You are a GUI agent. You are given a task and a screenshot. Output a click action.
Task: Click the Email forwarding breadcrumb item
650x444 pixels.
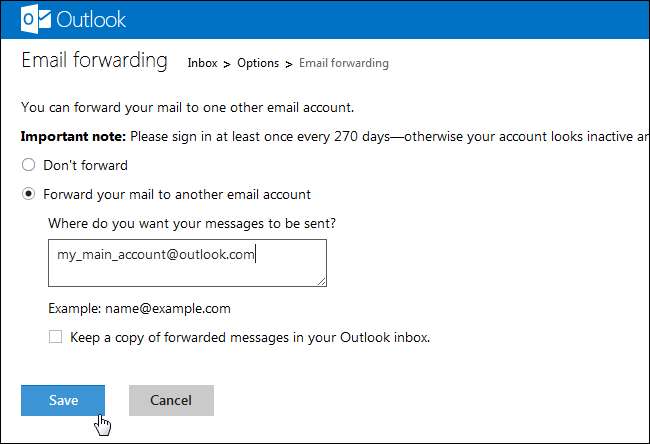coord(343,63)
